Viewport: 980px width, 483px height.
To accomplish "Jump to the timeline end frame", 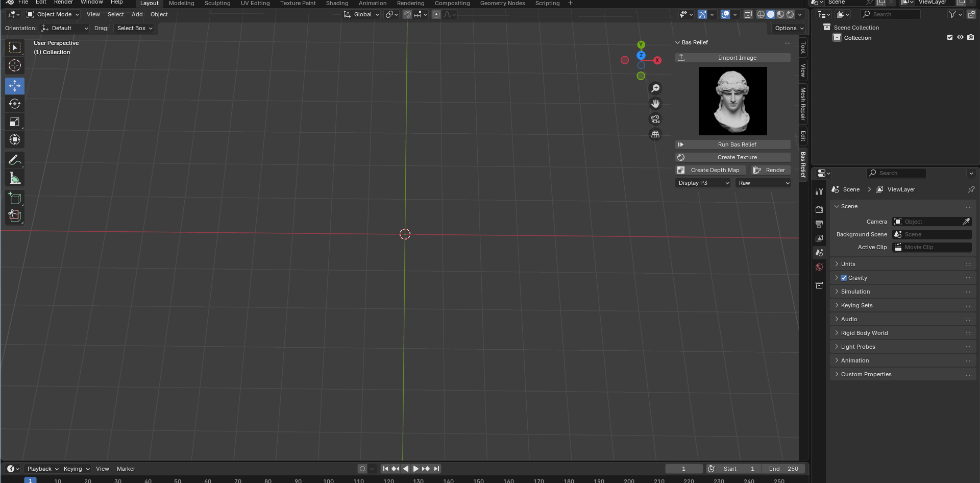I will [x=436, y=469].
